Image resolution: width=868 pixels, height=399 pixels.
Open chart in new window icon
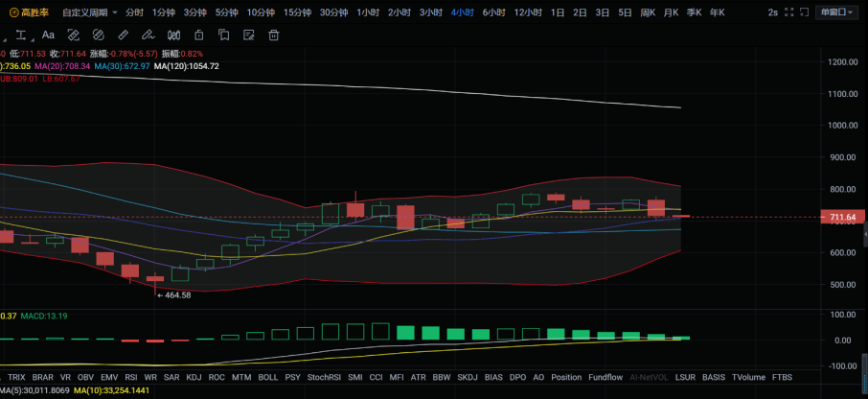point(806,12)
